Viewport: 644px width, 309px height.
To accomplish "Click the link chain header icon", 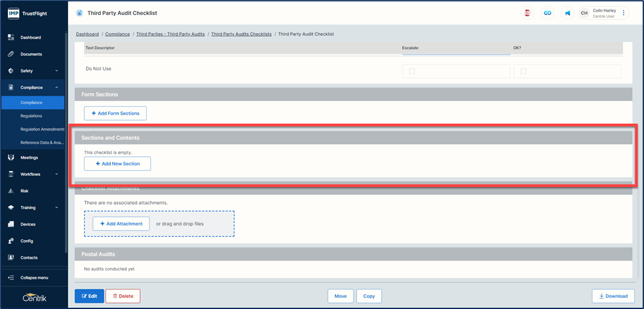I will coord(548,13).
